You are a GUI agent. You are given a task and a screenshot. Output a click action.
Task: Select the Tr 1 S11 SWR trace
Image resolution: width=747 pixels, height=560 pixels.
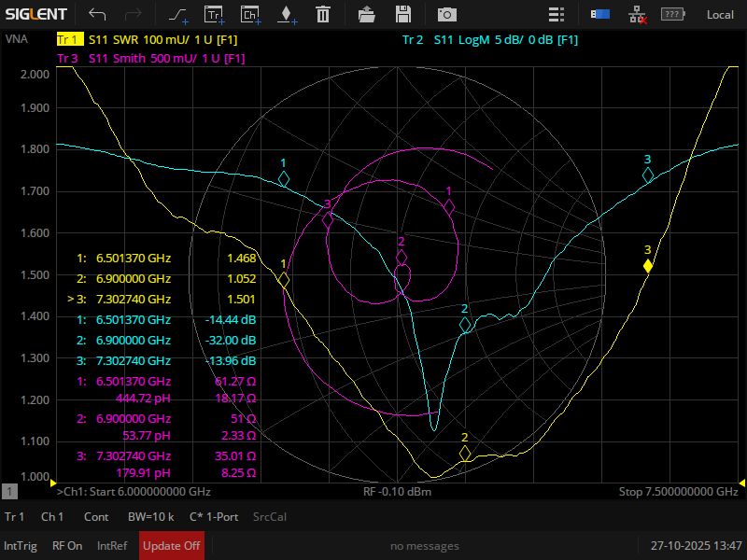click(x=68, y=40)
